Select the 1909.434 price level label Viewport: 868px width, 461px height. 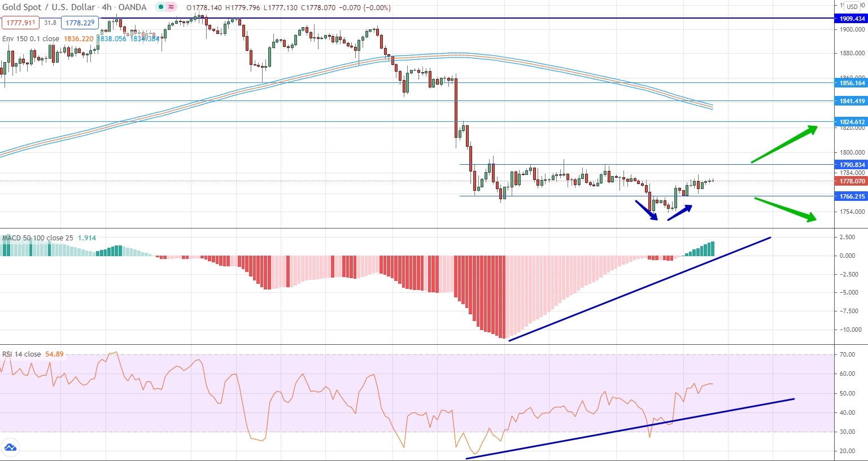(851, 19)
